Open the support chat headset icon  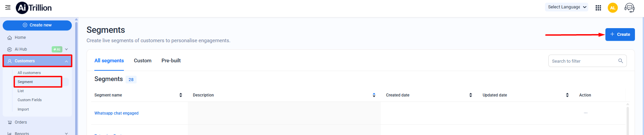click(629, 8)
